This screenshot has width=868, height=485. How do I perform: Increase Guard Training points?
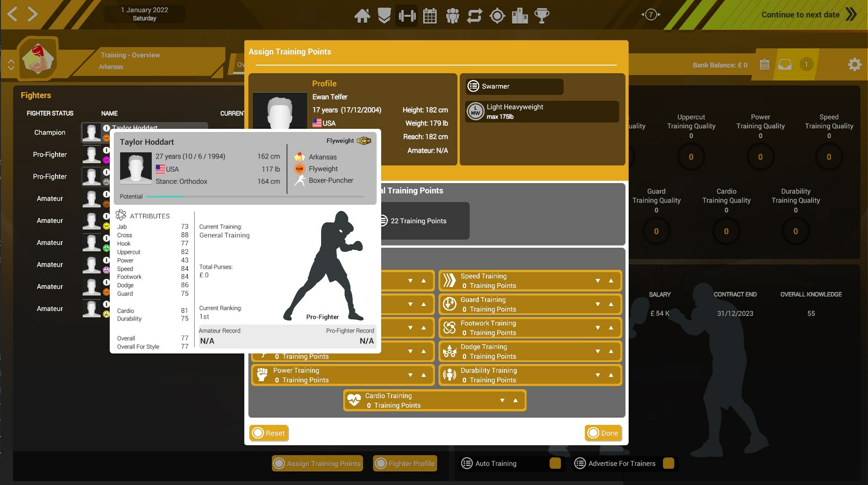[x=611, y=304]
